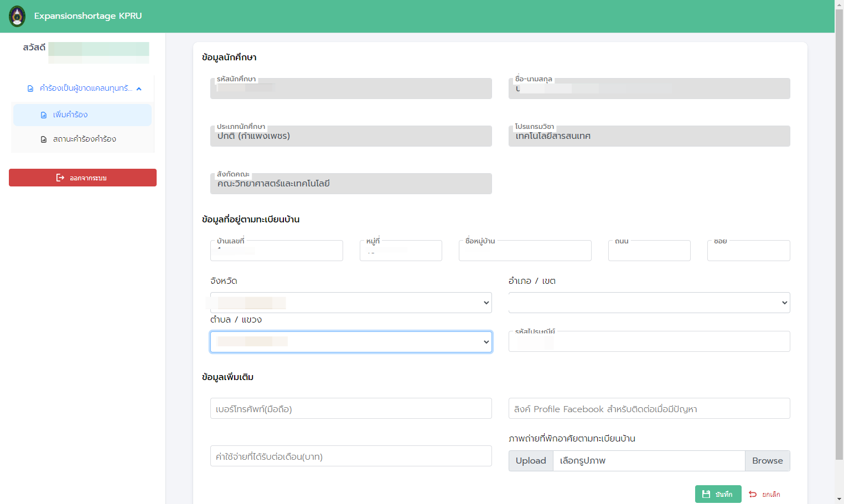Viewport: 844px width, 504px height.
Task: Save the form with the บันทึก button
Action: pos(718,494)
